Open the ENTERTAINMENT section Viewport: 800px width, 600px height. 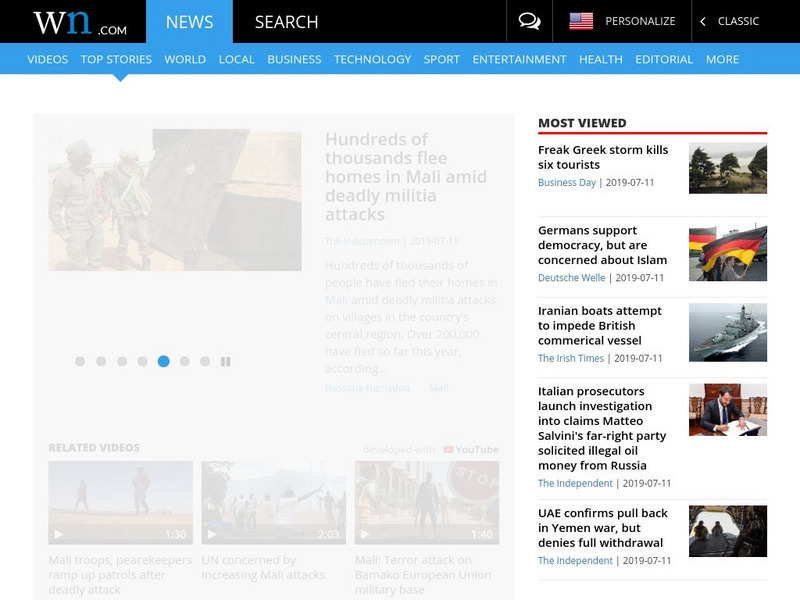519,59
